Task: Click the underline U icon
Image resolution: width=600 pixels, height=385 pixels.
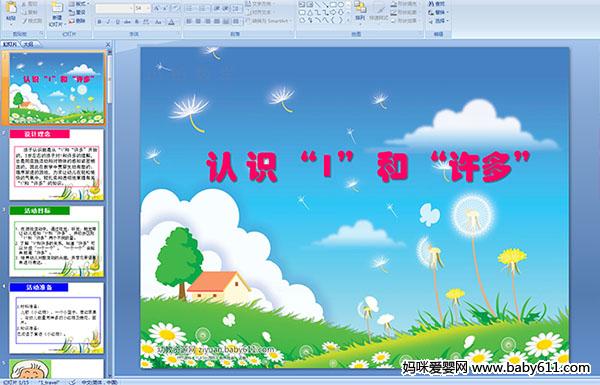Action: point(117,22)
